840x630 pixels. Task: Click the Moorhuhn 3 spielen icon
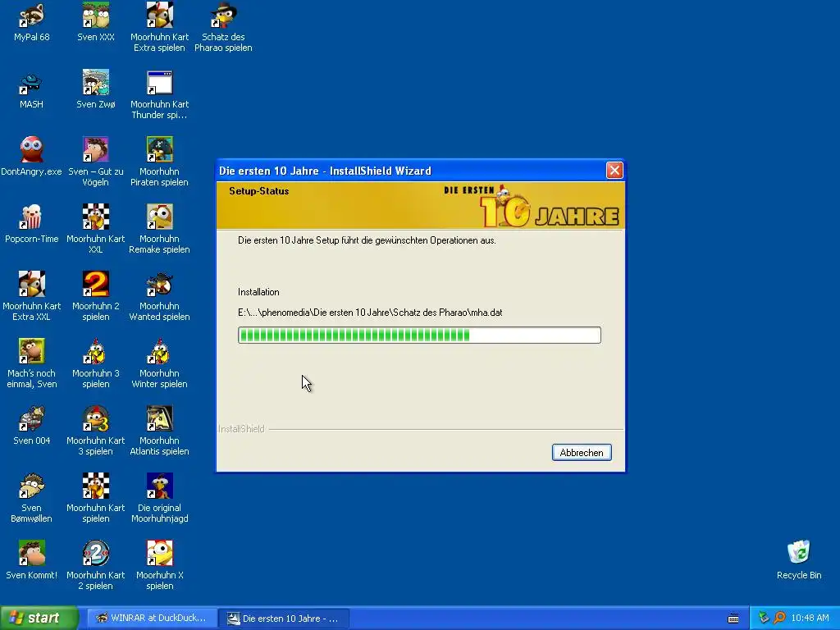click(96, 363)
